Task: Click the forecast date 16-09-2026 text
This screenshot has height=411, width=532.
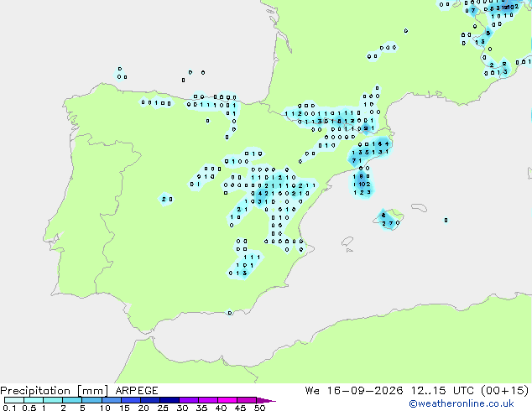Action: (x=365, y=391)
